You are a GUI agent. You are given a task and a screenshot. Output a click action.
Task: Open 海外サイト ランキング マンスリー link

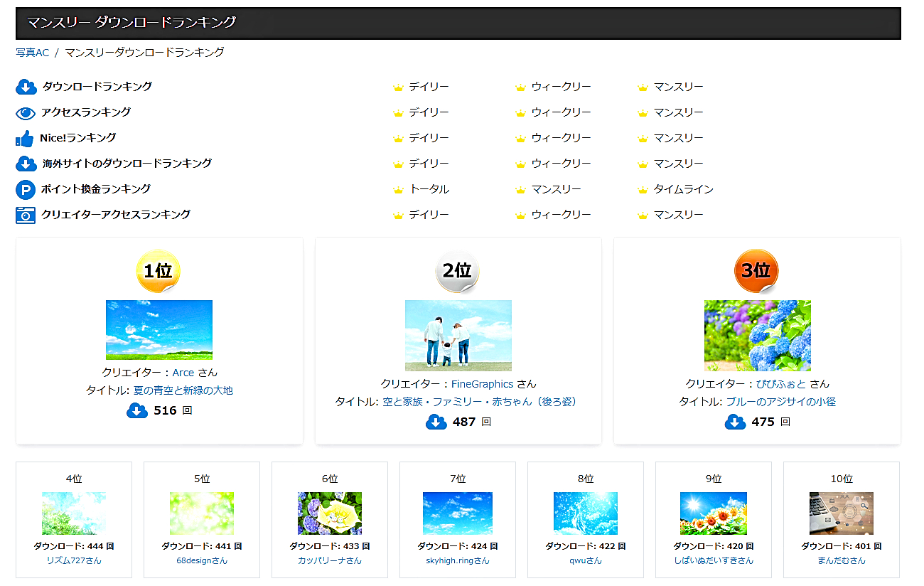point(678,164)
